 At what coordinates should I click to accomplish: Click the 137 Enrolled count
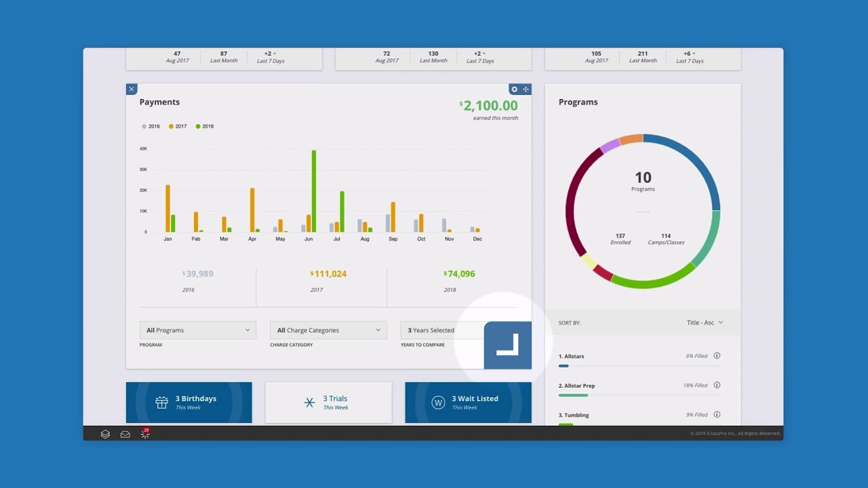[x=620, y=239]
